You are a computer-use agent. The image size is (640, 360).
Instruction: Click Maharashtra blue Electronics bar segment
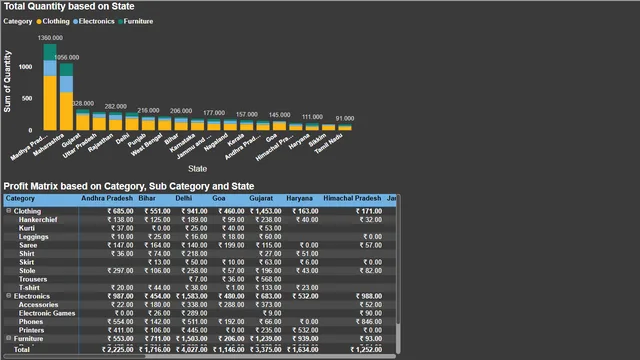pos(66,84)
